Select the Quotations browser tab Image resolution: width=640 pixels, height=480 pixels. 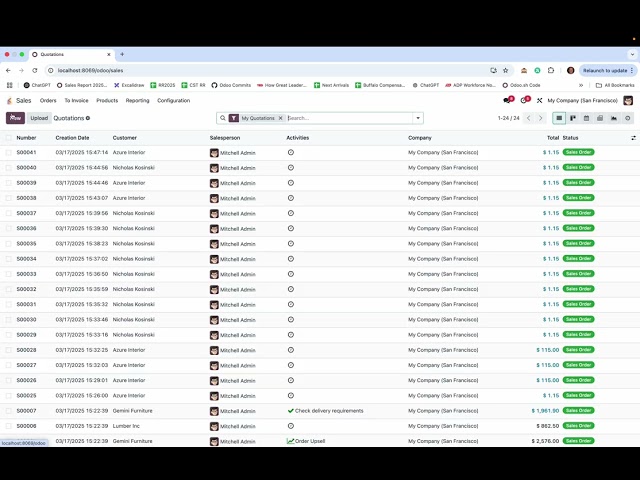click(x=71, y=54)
